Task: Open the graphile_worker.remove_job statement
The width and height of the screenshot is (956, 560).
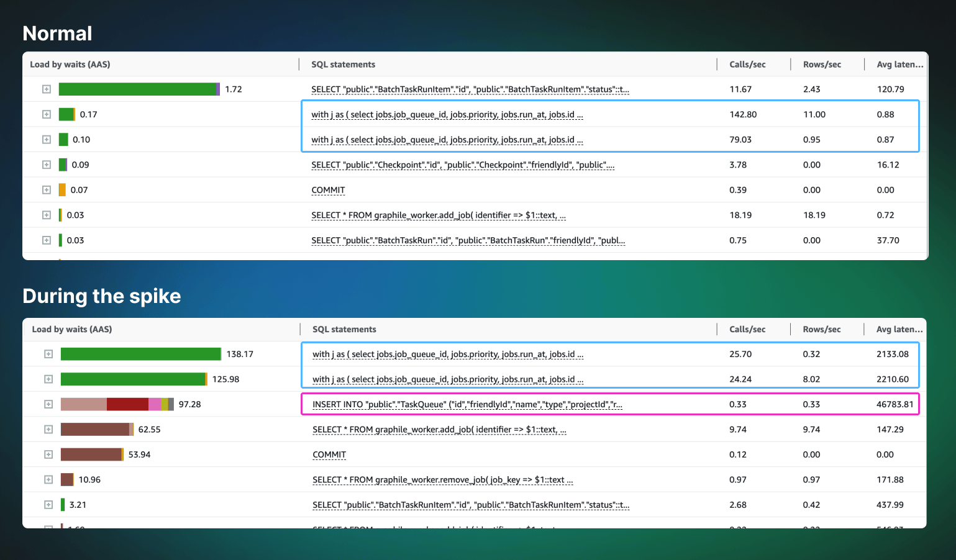Action: click(443, 480)
